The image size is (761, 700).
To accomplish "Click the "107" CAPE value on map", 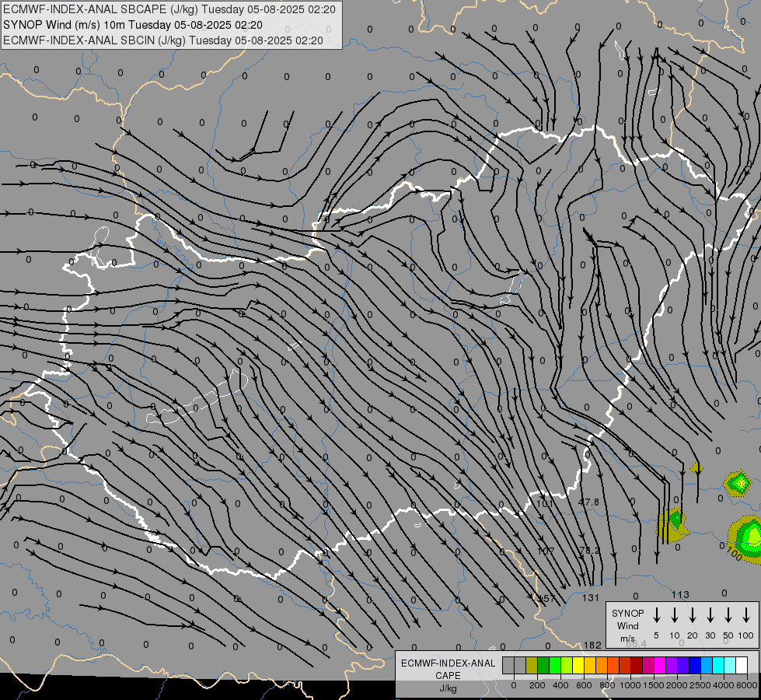I will (546, 551).
